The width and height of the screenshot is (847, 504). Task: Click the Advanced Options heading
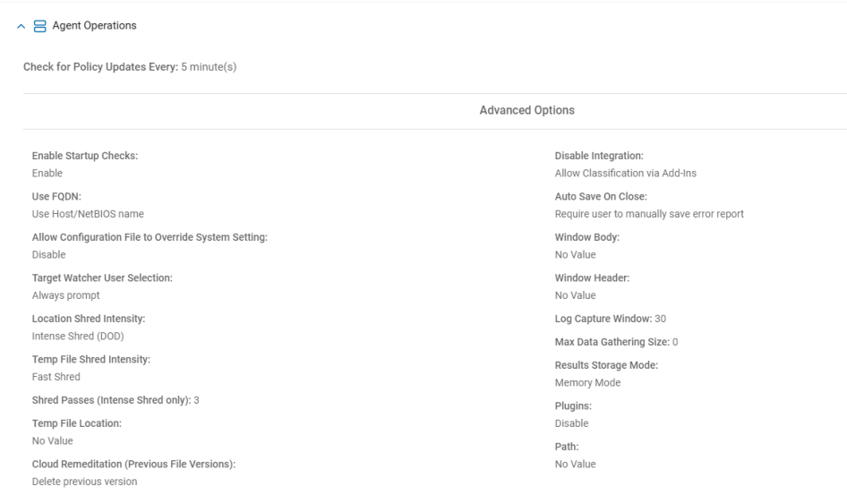[526, 111]
